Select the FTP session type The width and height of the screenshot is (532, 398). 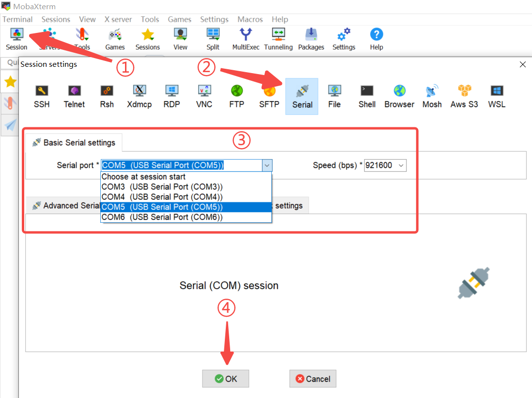click(x=236, y=96)
